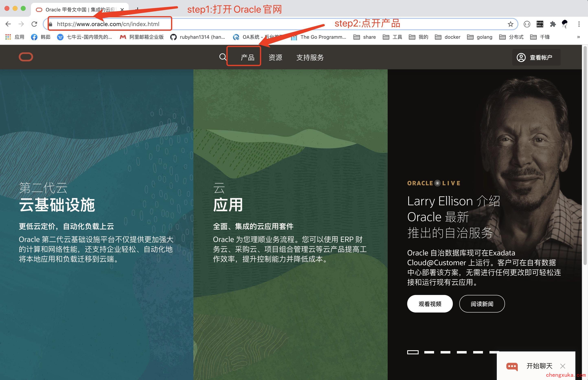Click 开始聊天 to start a chat
Screen dimensions: 588x380
[539, 366]
